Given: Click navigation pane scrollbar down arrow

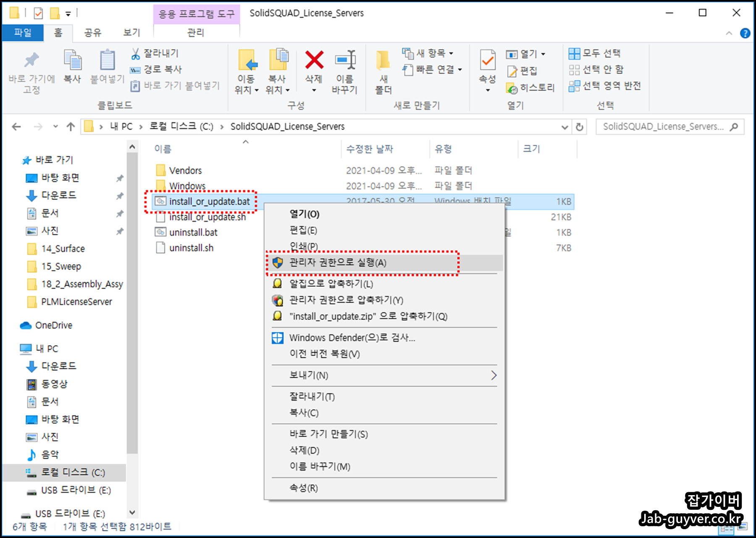Looking at the screenshot, I should click(x=132, y=512).
